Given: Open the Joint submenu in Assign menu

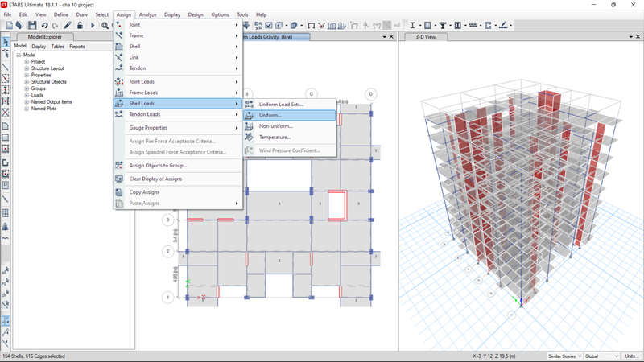Looking at the screenshot, I should 178,25.
